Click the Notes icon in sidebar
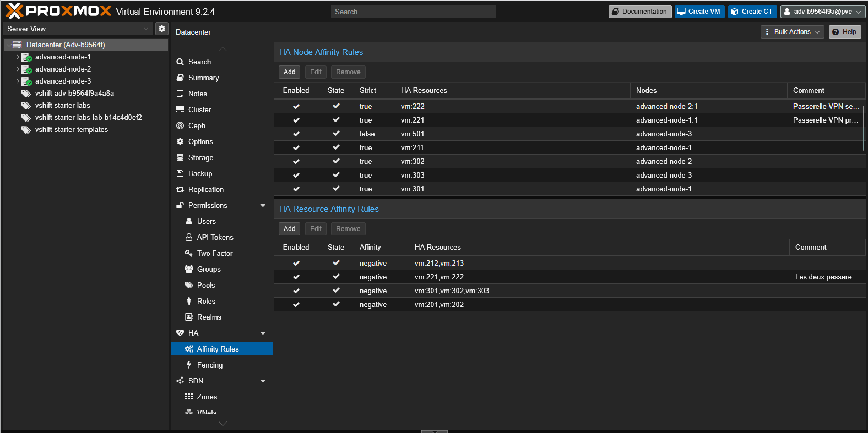The width and height of the screenshot is (868, 433). click(180, 94)
